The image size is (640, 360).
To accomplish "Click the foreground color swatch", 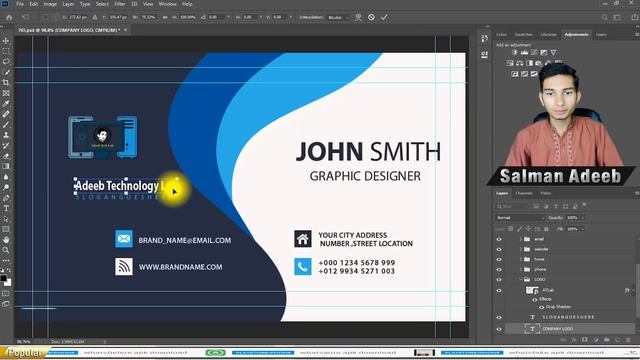I will coord(3,278).
